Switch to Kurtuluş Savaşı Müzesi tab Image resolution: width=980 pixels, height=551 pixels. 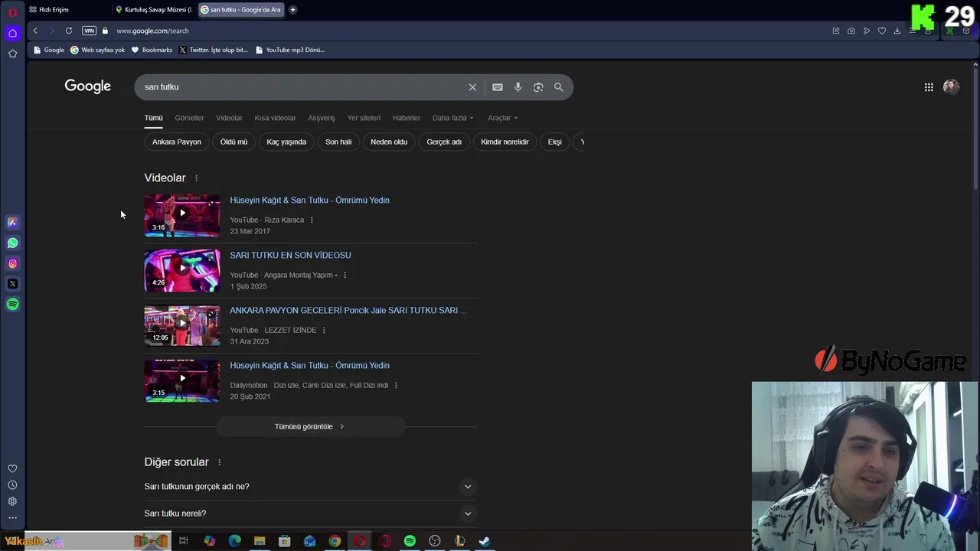pyautogui.click(x=154, y=10)
